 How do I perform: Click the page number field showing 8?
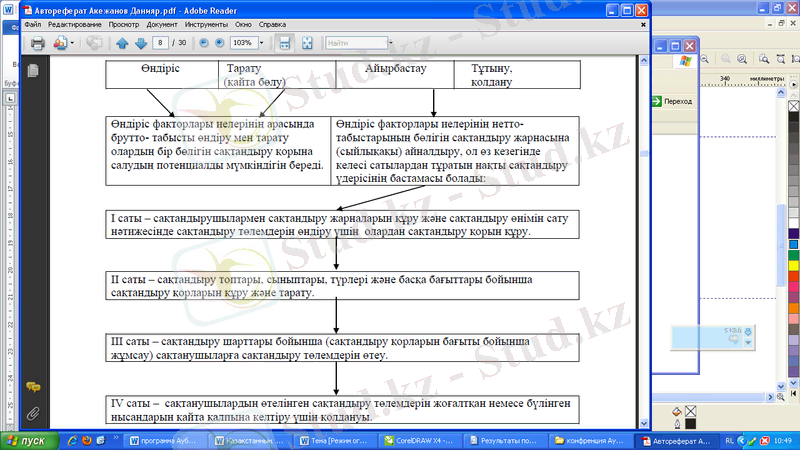(160, 43)
